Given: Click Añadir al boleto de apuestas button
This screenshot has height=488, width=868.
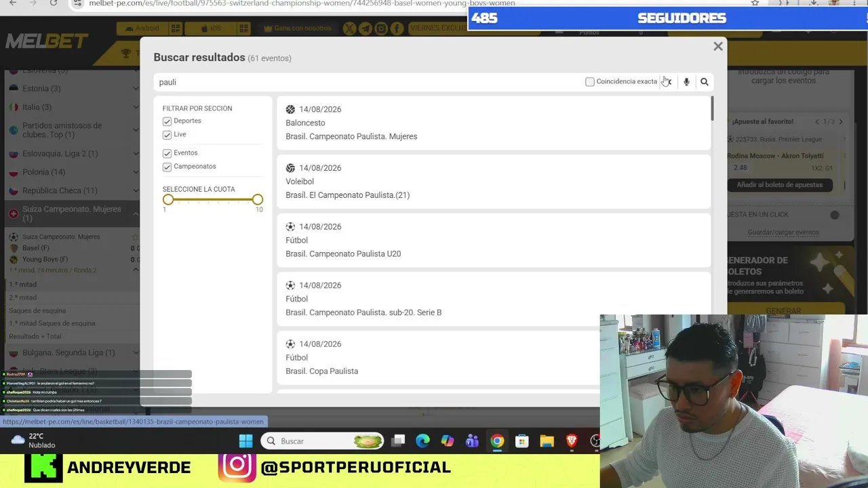Looking at the screenshot, I should pos(780,185).
